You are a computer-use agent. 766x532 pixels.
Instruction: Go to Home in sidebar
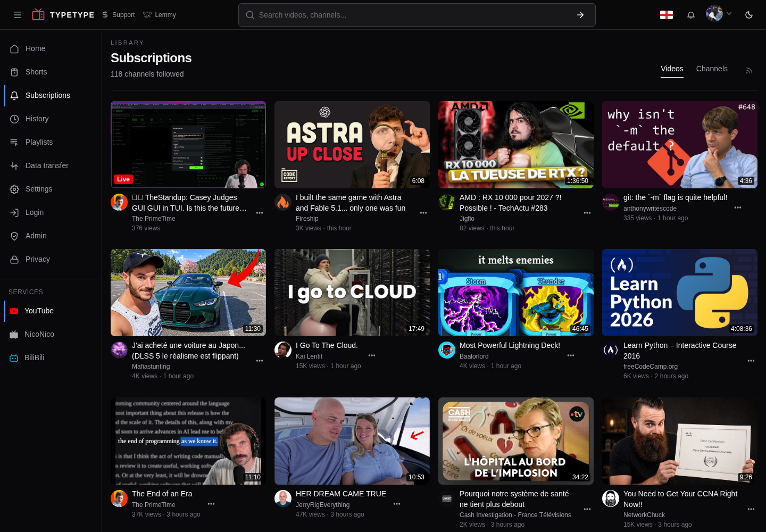pos(51,48)
